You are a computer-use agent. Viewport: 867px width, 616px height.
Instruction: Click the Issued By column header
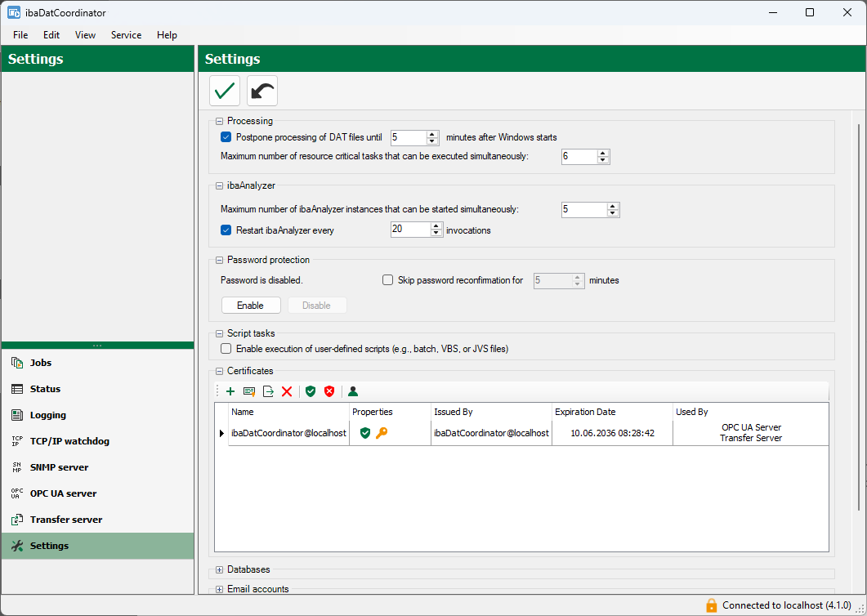click(x=492, y=412)
